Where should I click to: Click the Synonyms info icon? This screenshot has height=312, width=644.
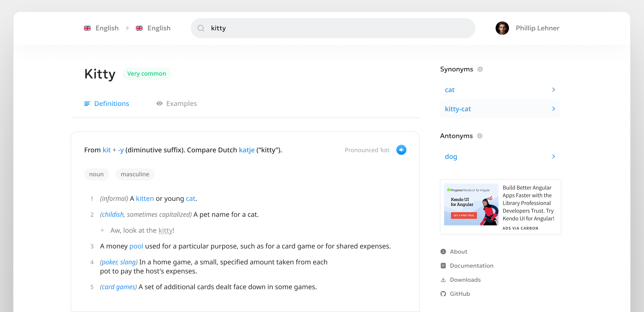point(480,69)
